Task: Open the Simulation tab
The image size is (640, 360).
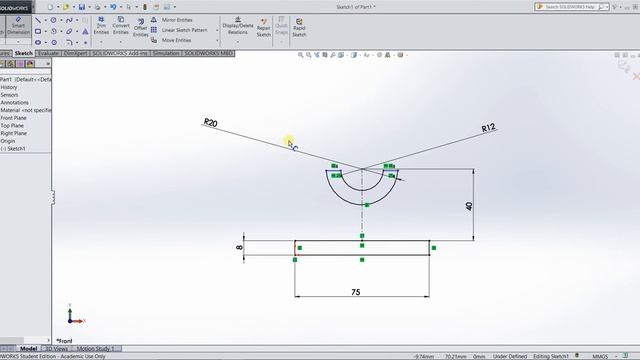Action: coord(166,53)
